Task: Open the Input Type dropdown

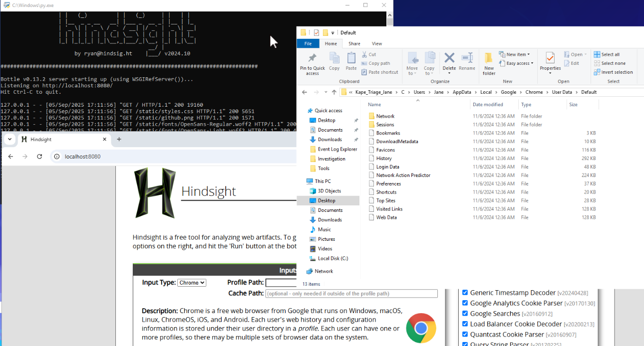Action: (x=192, y=283)
